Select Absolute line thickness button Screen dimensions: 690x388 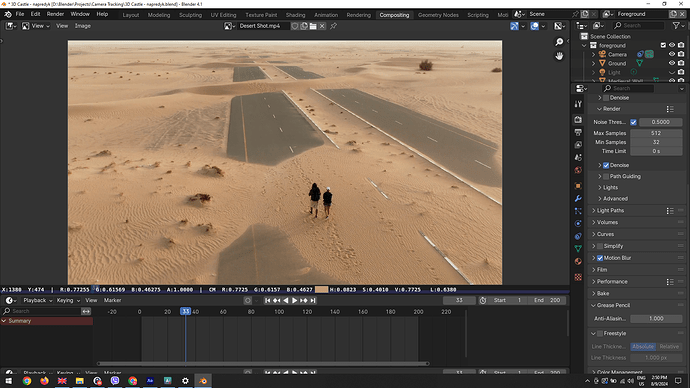tap(643, 347)
